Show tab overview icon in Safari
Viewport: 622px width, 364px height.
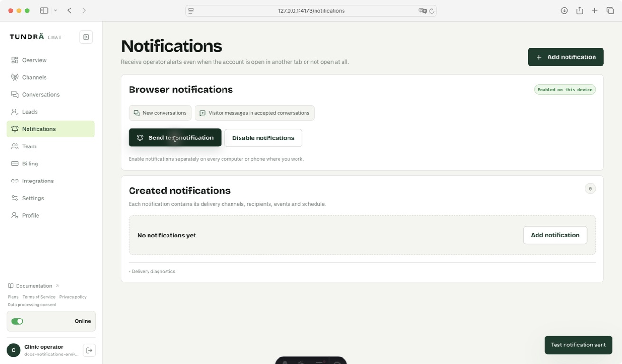click(610, 10)
